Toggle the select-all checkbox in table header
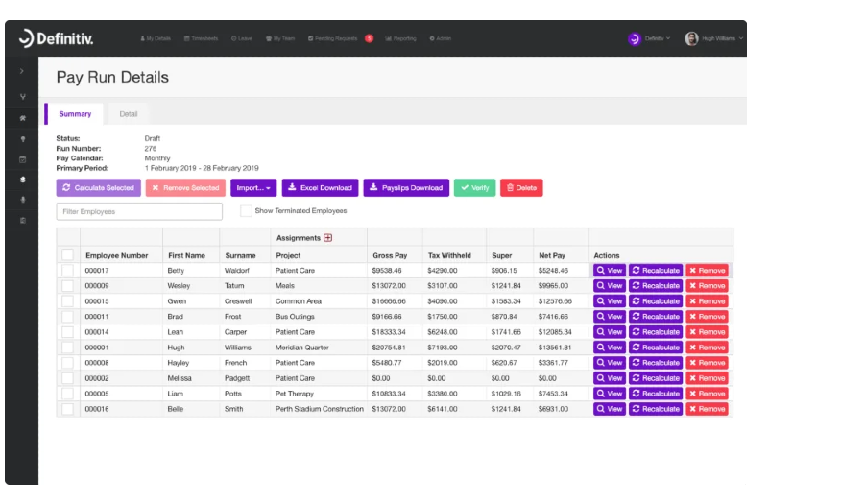This screenshot has width=841, height=504. [67, 254]
